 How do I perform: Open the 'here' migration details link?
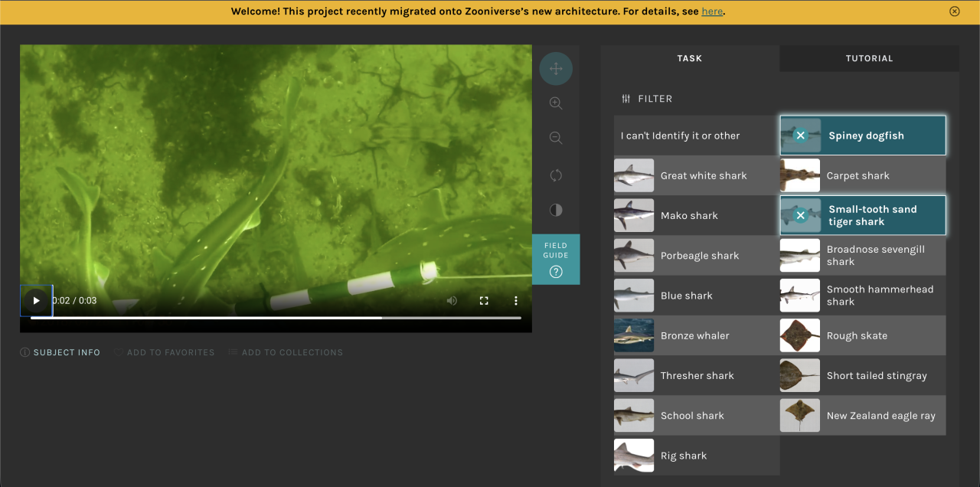click(712, 11)
